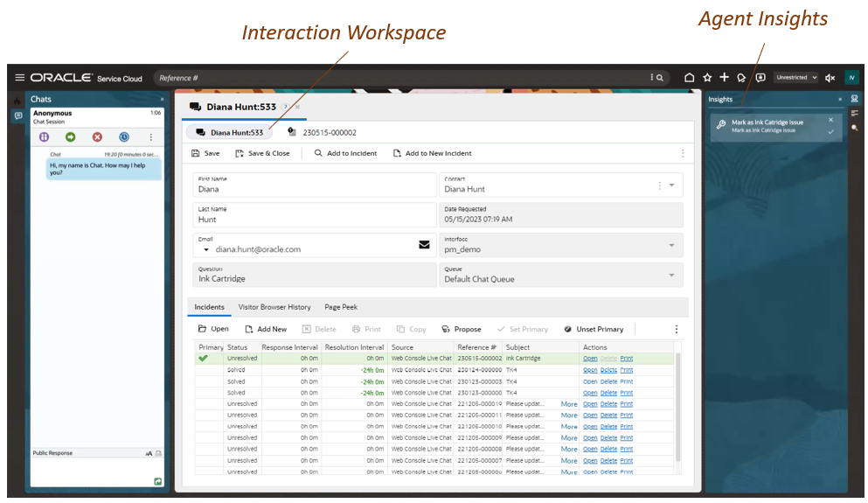This screenshot has width=868, height=503.
Task: Click the email envelope icon beside Email field
Action: point(424,245)
